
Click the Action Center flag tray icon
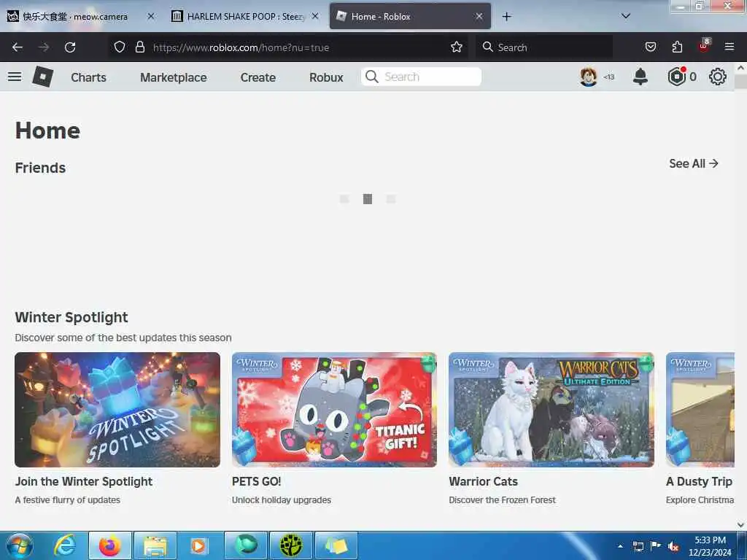(656, 546)
